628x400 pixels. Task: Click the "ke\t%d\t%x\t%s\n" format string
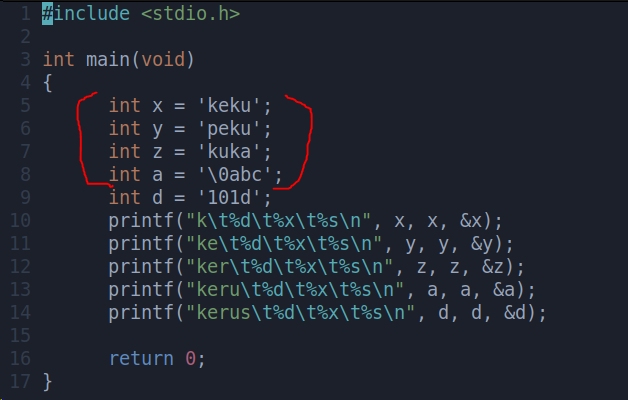pyautogui.click(x=284, y=244)
